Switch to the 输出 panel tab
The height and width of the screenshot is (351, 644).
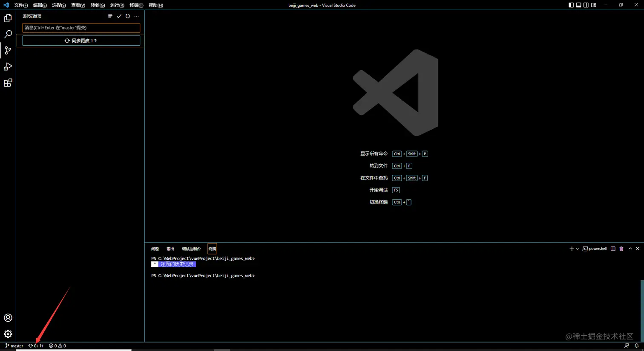(x=170, y=249)
